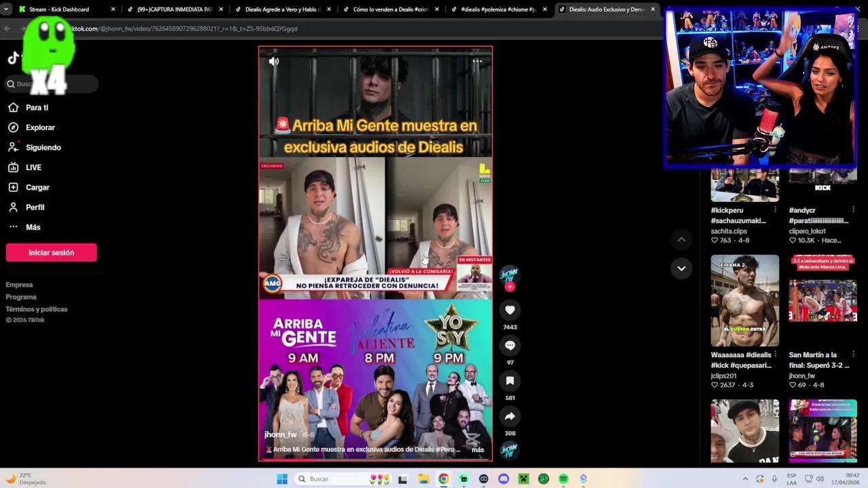Image resolution: width=868 pixels, height=488 pixels.
Task: Click the Iniciar sesión button
Action: 51,252
